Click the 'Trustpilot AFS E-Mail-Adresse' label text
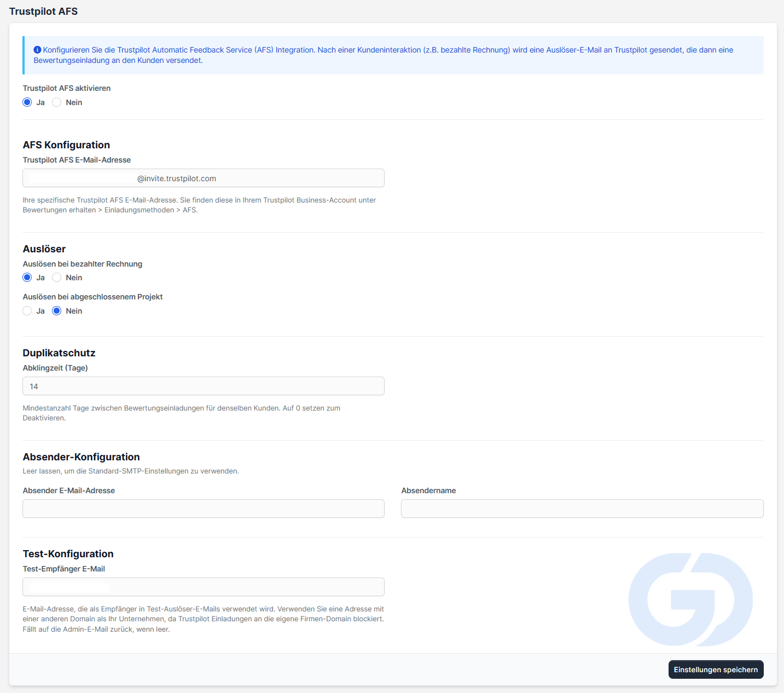 77,160
